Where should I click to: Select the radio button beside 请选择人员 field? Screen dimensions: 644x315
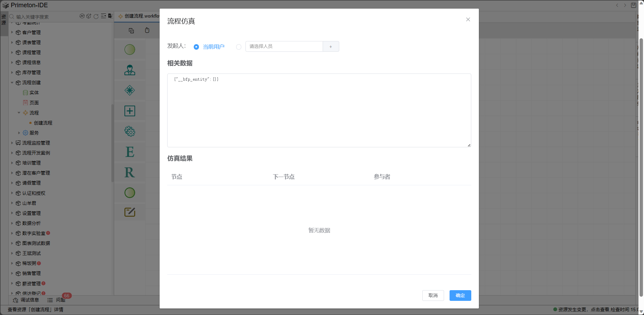click(239, 47)
